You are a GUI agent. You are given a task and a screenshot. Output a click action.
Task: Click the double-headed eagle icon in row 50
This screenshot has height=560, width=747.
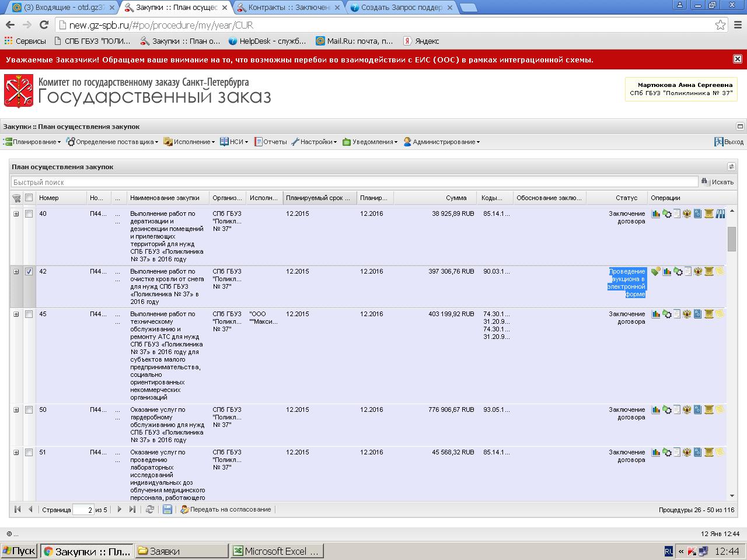(x=687, y=410)
